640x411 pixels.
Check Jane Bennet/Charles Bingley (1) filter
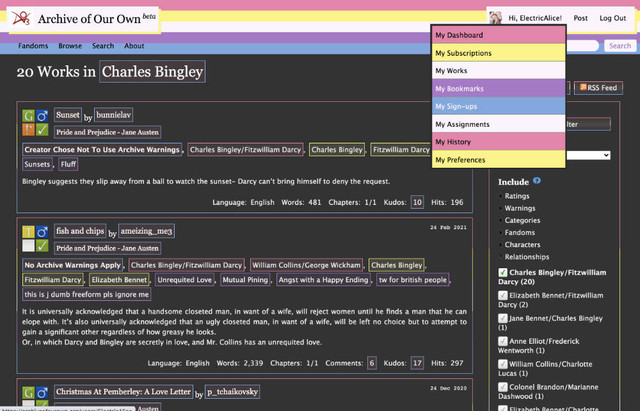(503, 318)
